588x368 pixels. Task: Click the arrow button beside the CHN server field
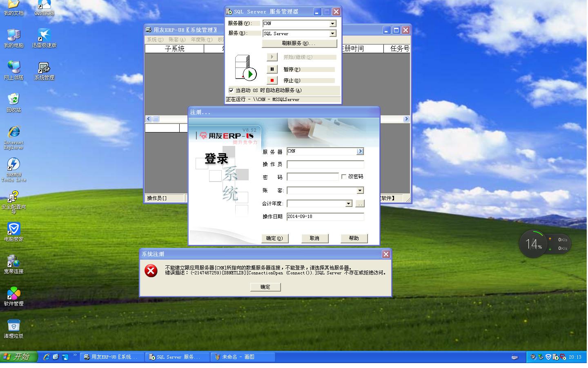pyautogui.click(x=360, y=151)
